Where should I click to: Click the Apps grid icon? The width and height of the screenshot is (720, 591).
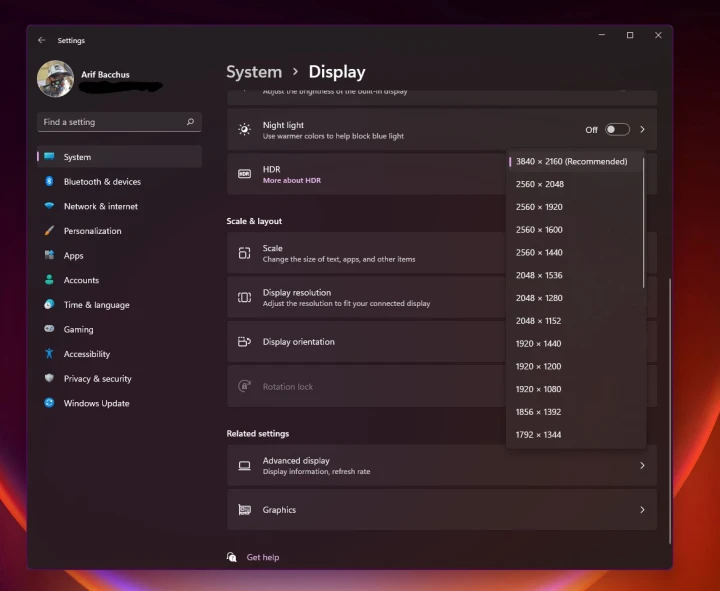tap(49, 255)
